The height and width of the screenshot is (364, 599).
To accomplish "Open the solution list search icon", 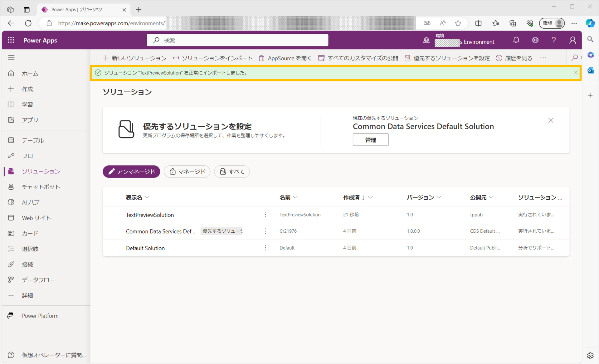I will (575, 58).
